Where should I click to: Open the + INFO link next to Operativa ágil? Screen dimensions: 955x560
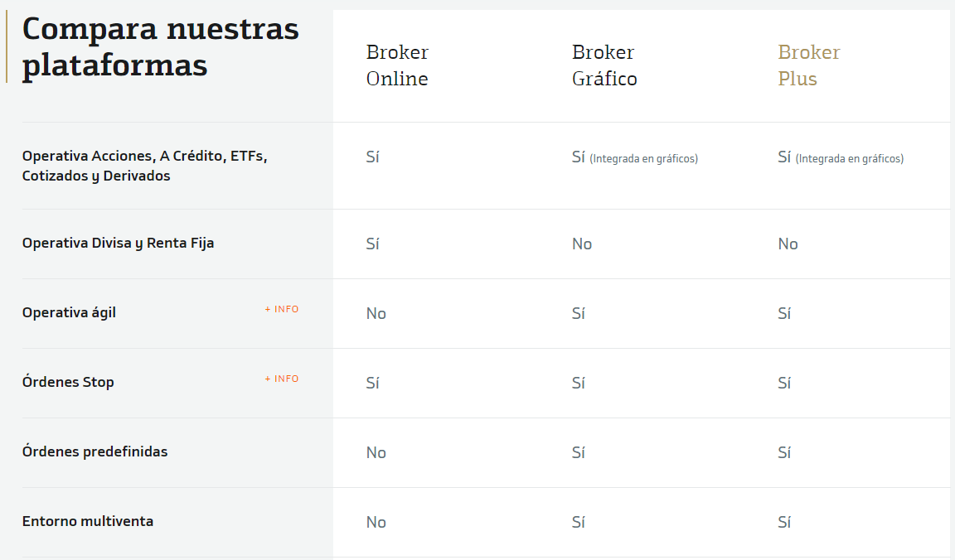coord(281,308)
